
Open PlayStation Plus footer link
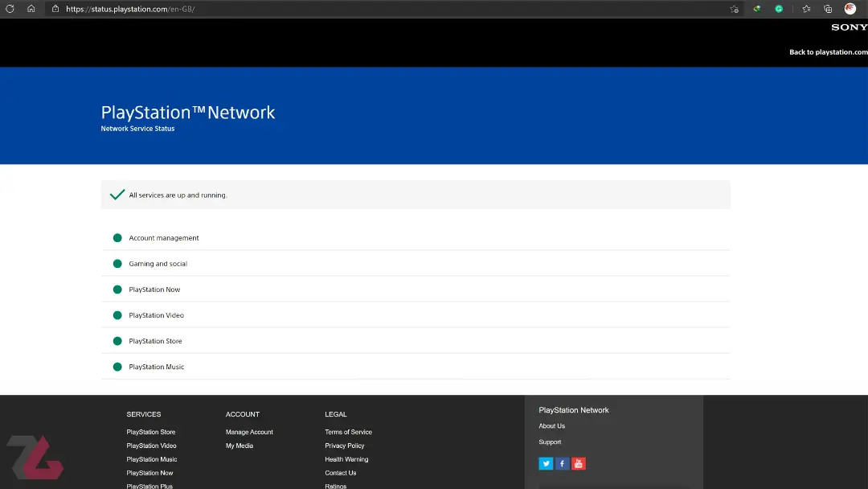tap(149, 486)
